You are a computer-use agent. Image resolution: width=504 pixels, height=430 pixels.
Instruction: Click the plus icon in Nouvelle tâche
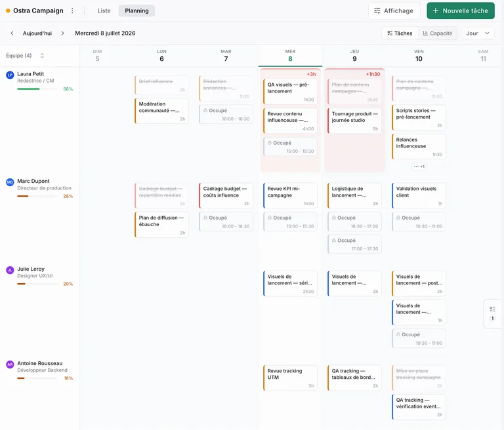(x=436, y=10)
